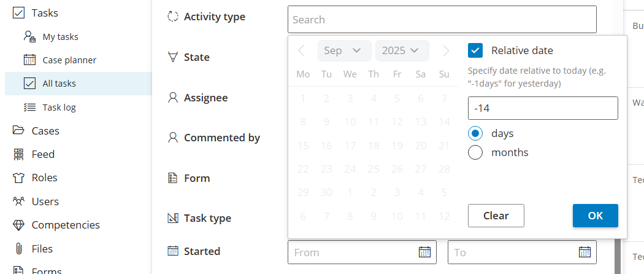
Task: Click the Cases folder icon
Action: click(x=19, y=131)
